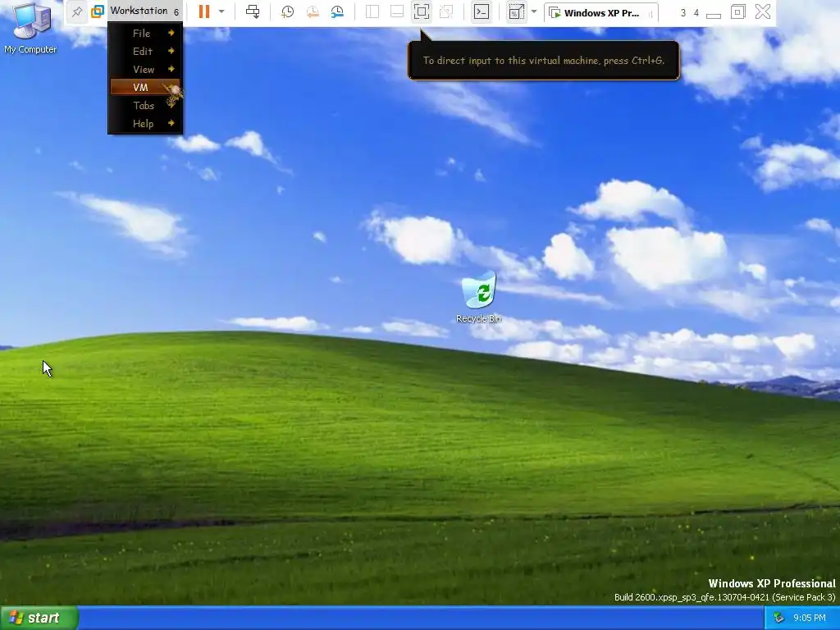Click the pin toolbar icon
This screenshot has width=840, height=630.
pyautogui.click(x=77, y=11)
